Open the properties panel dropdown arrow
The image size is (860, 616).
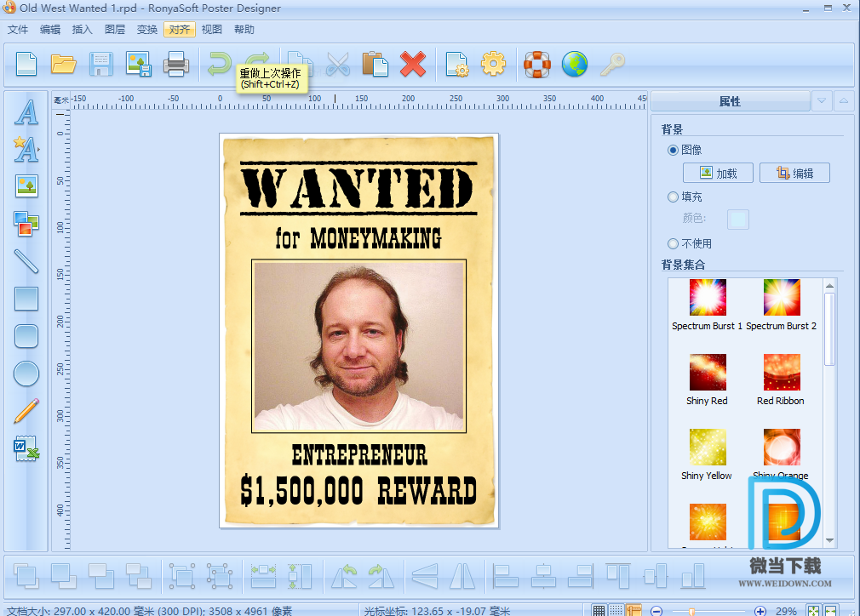tap(822, 101)
